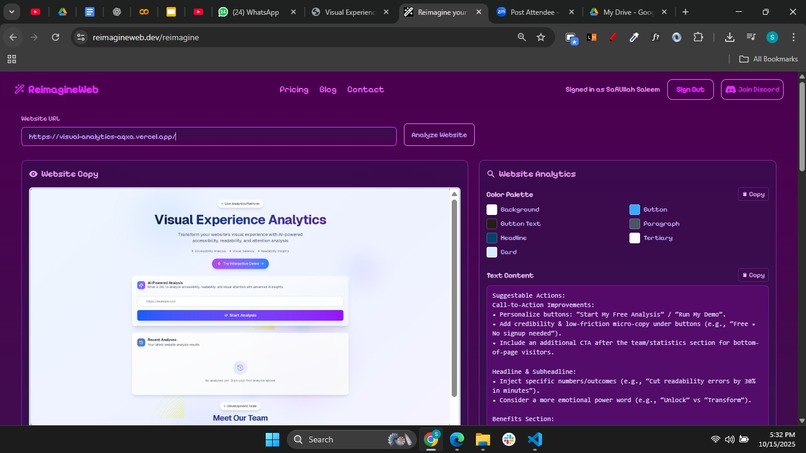Open the Contact page

pyautogui.click(x=365, y=89)
